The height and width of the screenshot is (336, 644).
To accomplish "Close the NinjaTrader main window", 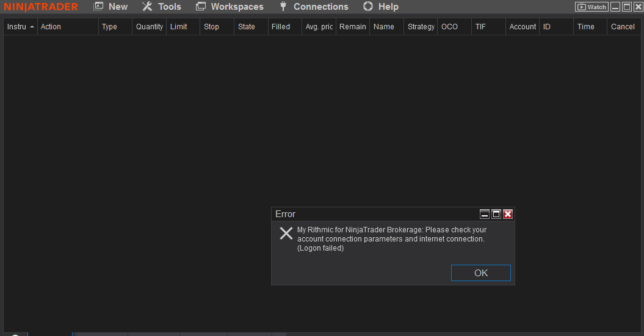I will [638, 7].
